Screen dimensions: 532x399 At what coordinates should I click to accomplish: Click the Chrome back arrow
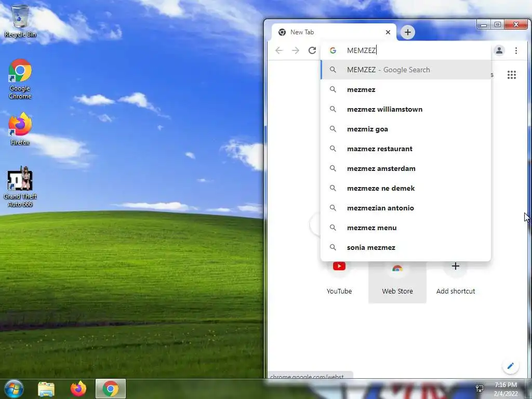click(279, 50)
